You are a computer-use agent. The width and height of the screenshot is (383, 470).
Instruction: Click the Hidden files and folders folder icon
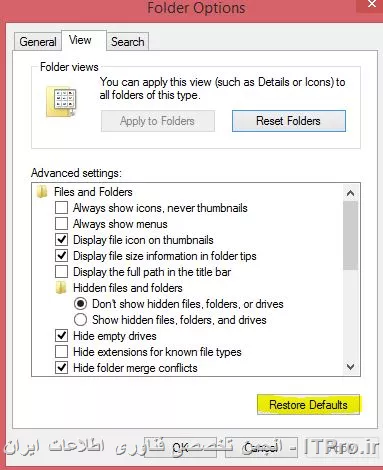pos(61,288)
